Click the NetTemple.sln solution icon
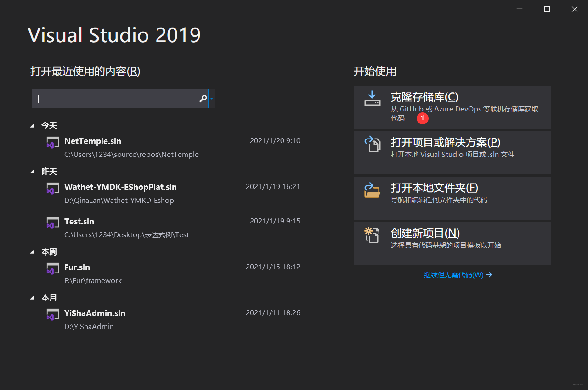 (52, 142)
